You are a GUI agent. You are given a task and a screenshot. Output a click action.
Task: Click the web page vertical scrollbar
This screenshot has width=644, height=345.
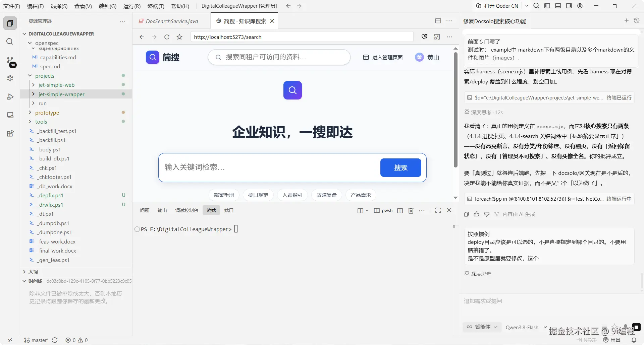(x=455, y=110)
